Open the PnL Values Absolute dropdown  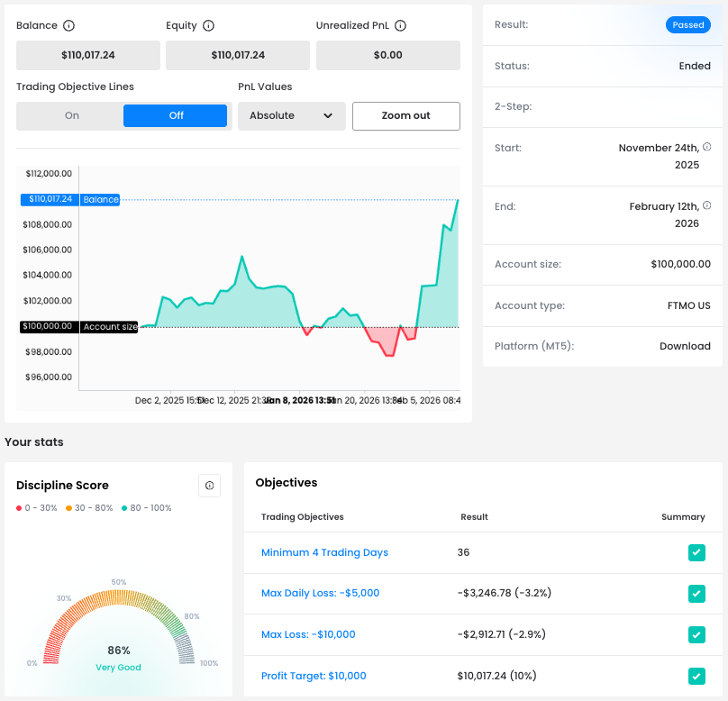point(291,115)
